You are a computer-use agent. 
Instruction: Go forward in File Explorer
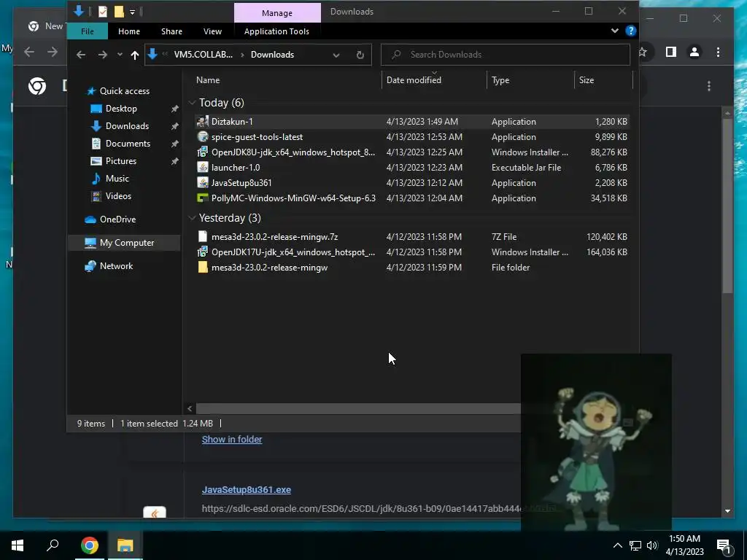click(102, 55)
